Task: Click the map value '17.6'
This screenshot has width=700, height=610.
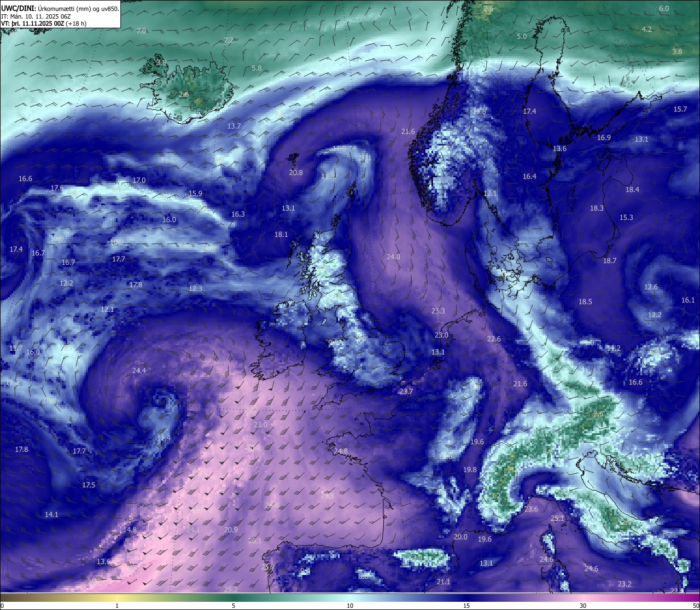Action: (x=57, y=188)
